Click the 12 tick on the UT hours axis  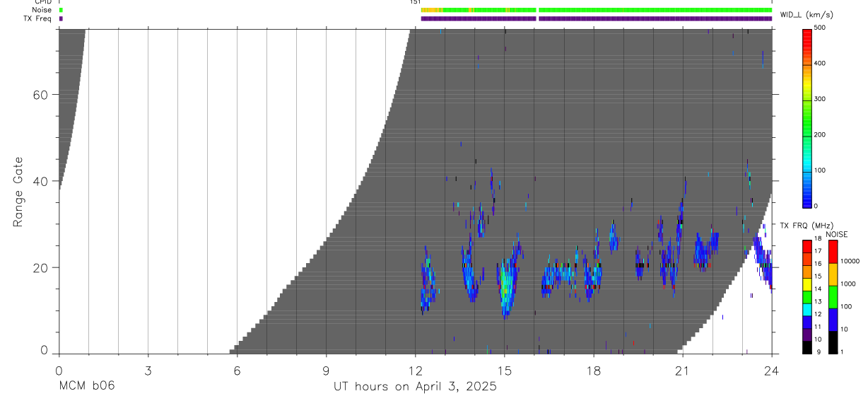click(x=415, y=370)
